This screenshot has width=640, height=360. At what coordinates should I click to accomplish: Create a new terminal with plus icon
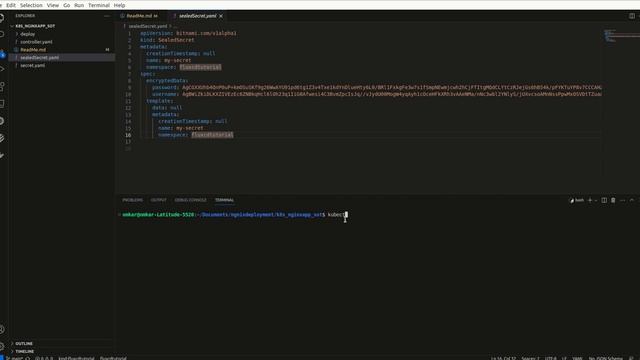pos(590,200)
